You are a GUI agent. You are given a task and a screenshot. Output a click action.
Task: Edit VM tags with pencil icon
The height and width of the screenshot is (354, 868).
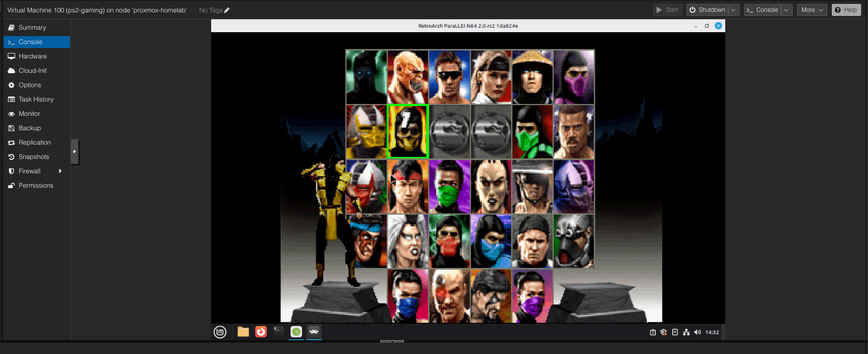(227, 10)
